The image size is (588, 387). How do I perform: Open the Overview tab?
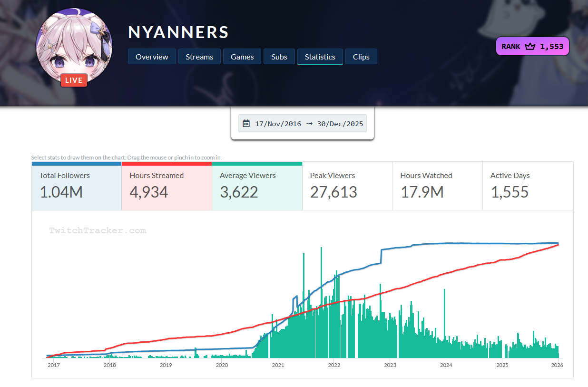point(152,57)
